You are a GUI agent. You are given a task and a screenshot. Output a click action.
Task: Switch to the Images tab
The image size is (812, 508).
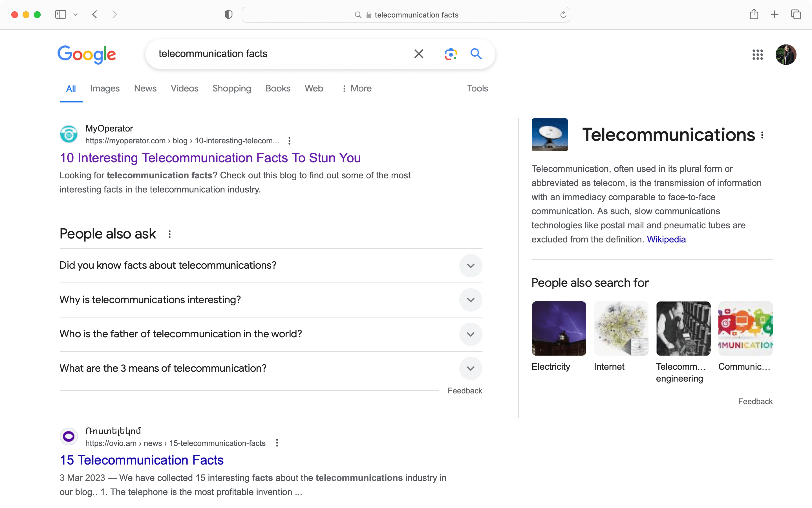[105, 88]
